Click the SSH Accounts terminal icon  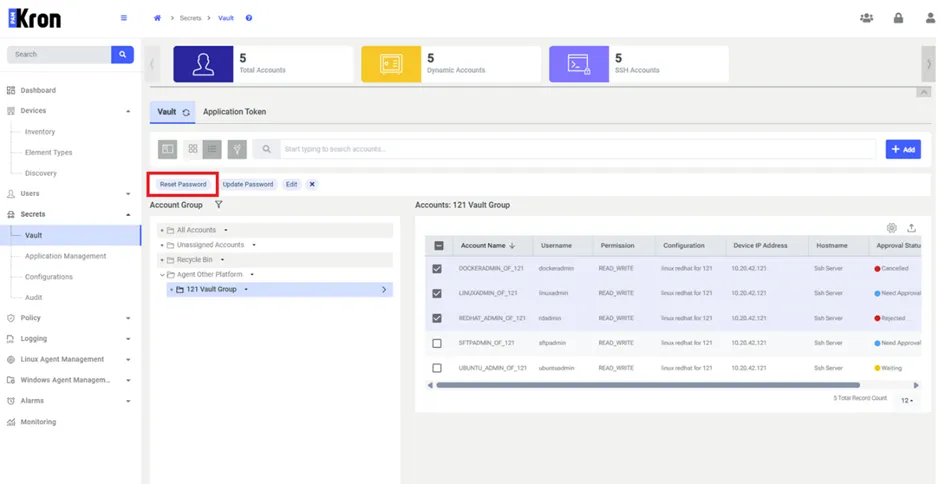coord(579,64)
